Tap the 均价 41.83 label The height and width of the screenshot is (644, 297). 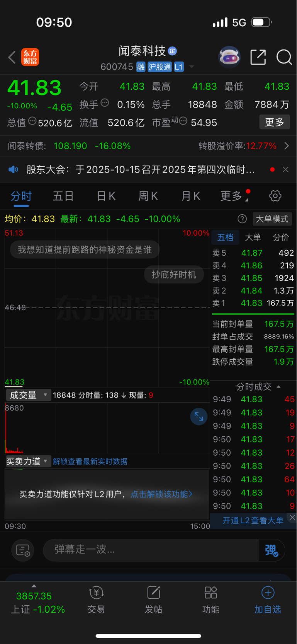(x=30, y=219)
